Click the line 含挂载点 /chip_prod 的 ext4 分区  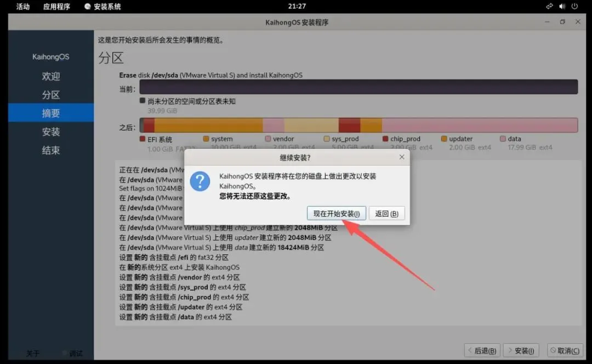(x=184, y=297)
